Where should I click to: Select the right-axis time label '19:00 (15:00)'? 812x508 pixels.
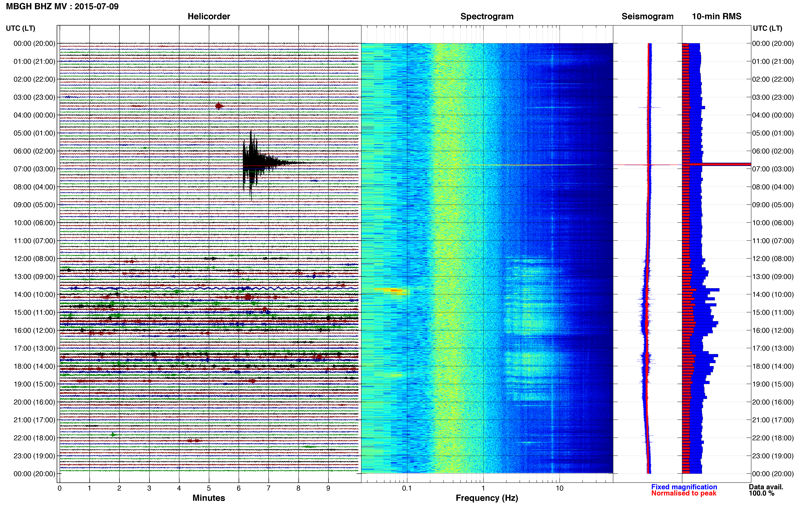point(773,384)
